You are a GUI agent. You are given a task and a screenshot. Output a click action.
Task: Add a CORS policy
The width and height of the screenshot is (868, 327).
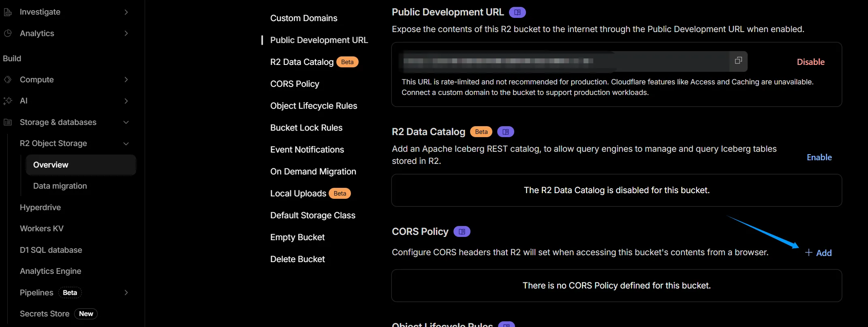(818, 253)
